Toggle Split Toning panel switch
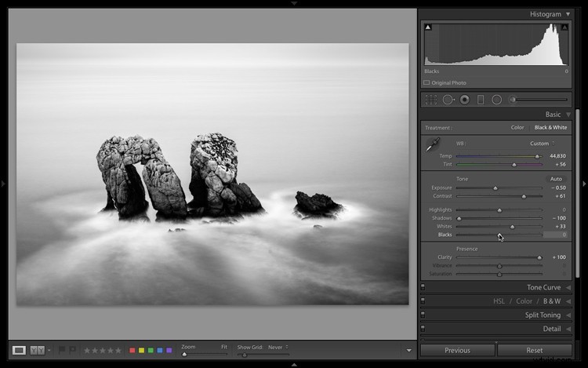This screenshot has width=588, height=368. click(423, 315)
